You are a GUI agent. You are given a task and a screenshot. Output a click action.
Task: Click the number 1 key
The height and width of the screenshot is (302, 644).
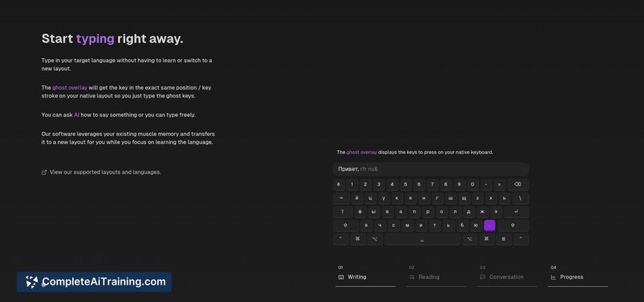(352, 185)
